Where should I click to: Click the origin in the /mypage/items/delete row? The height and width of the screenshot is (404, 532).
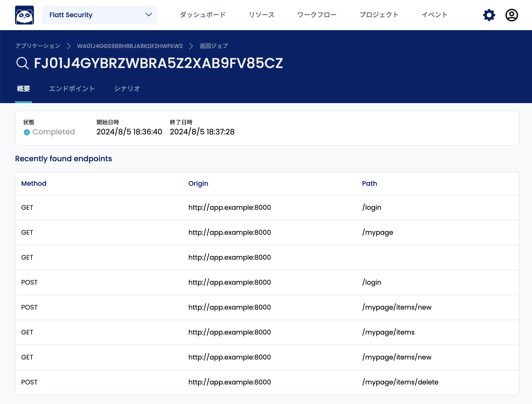point(230,382)
